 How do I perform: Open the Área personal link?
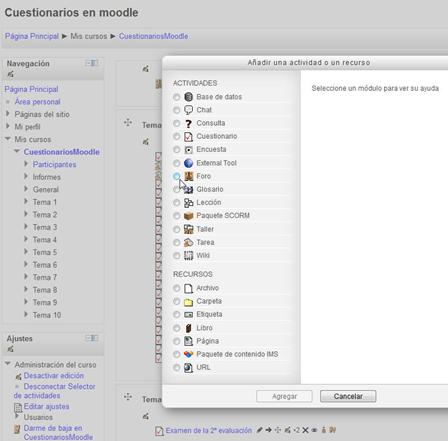click(37, 102)
